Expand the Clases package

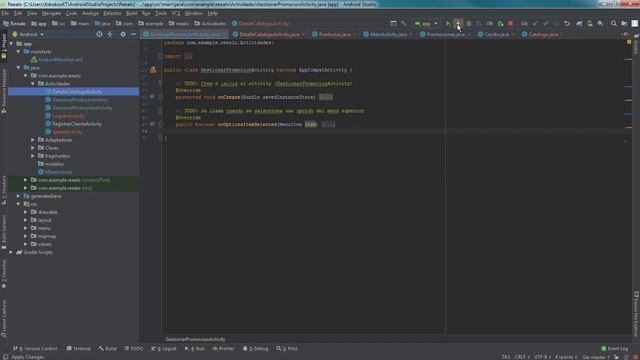33,148
